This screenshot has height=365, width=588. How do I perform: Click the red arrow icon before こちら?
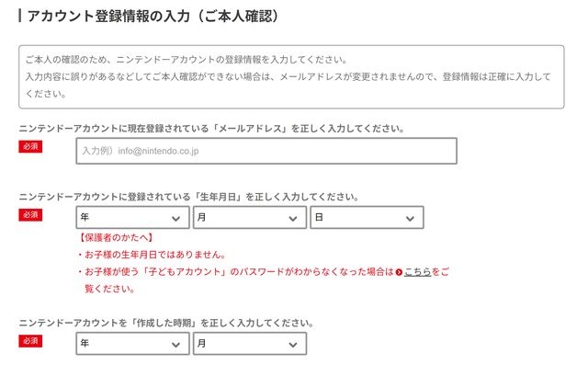tap(399, 272)
